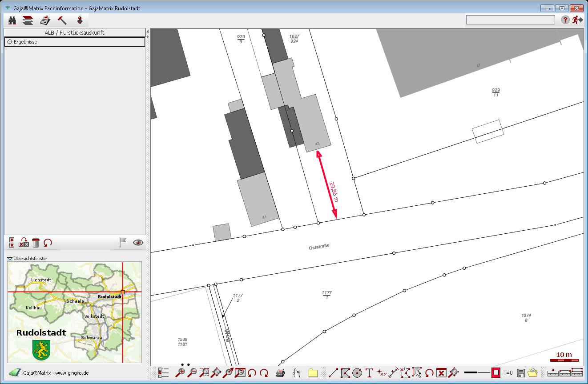Open the line style selector
Screen dimensions: 588x384
click(x=476, y=372)
